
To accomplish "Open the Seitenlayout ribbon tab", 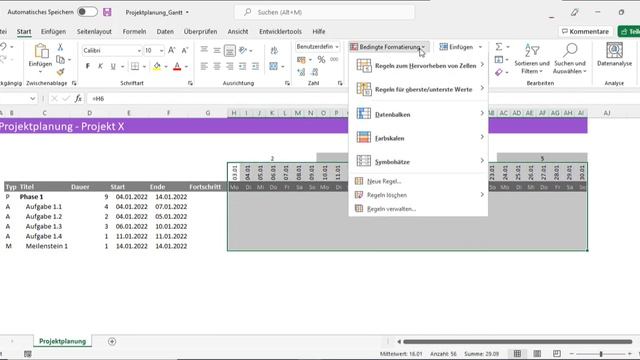I will point(94,31).
